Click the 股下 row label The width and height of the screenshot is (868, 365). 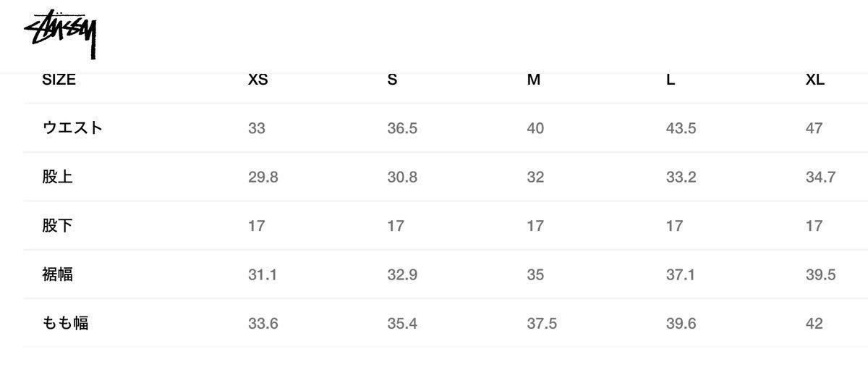(x=58, y=225)
